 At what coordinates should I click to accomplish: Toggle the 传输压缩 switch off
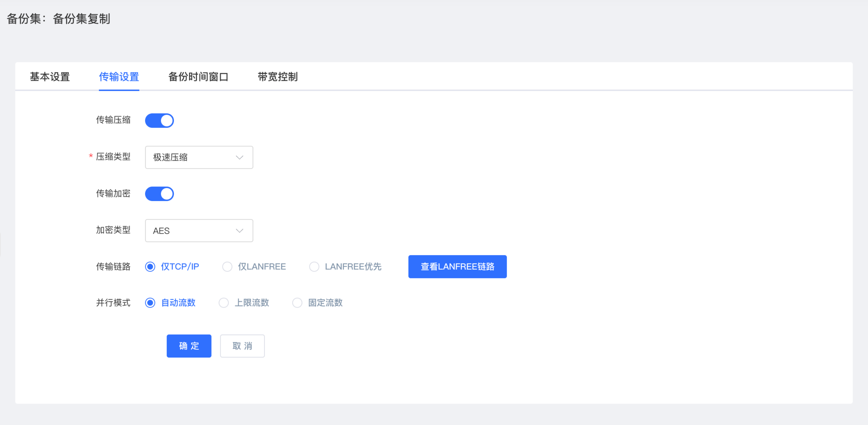(159, 120)
